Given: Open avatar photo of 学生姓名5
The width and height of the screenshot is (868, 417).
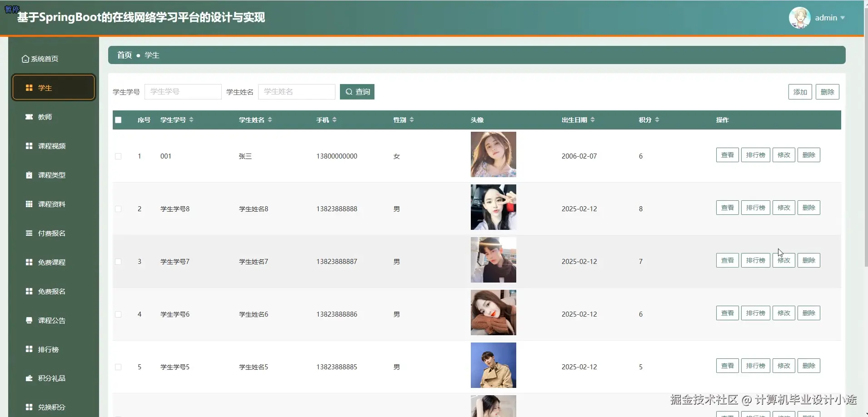Looking at the screenshot, I should coord(494,365).
